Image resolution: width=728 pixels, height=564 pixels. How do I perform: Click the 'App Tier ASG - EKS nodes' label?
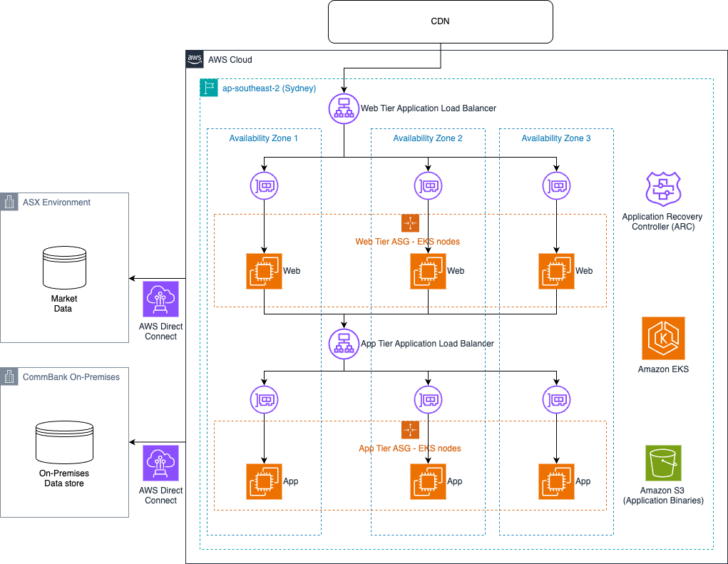tap(410, 448)
